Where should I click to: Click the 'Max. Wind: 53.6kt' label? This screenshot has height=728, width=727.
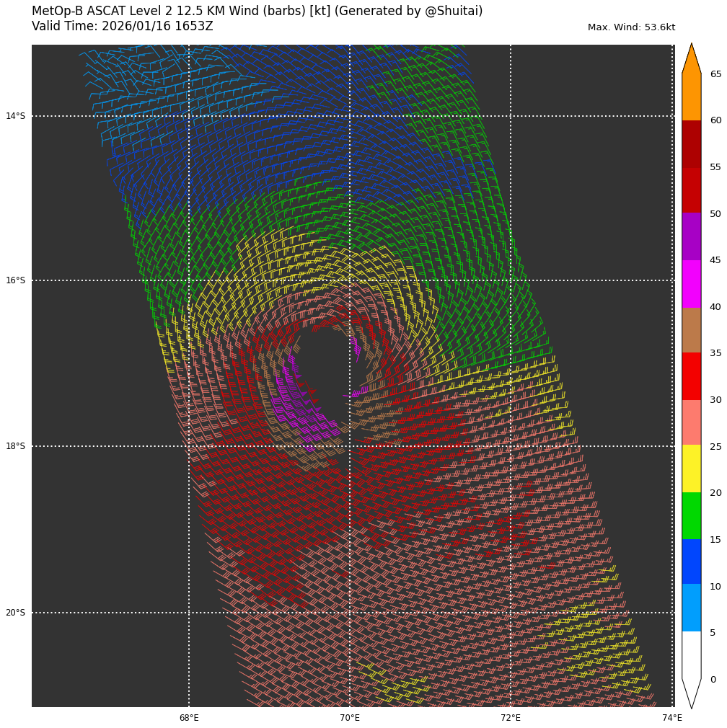click(x=631, y=27)
